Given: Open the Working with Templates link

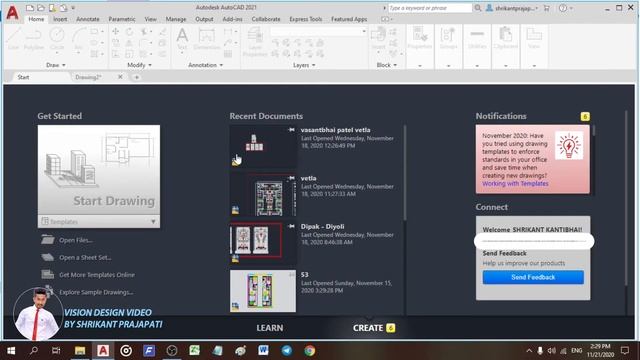Looking at the screenshot, I should 515,184.
